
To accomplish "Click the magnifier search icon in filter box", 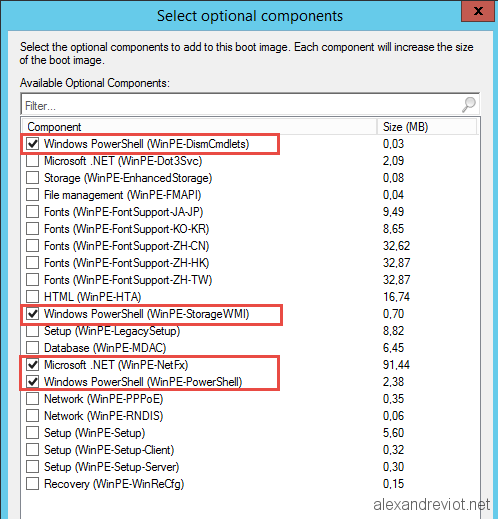I will coord(468,105).
